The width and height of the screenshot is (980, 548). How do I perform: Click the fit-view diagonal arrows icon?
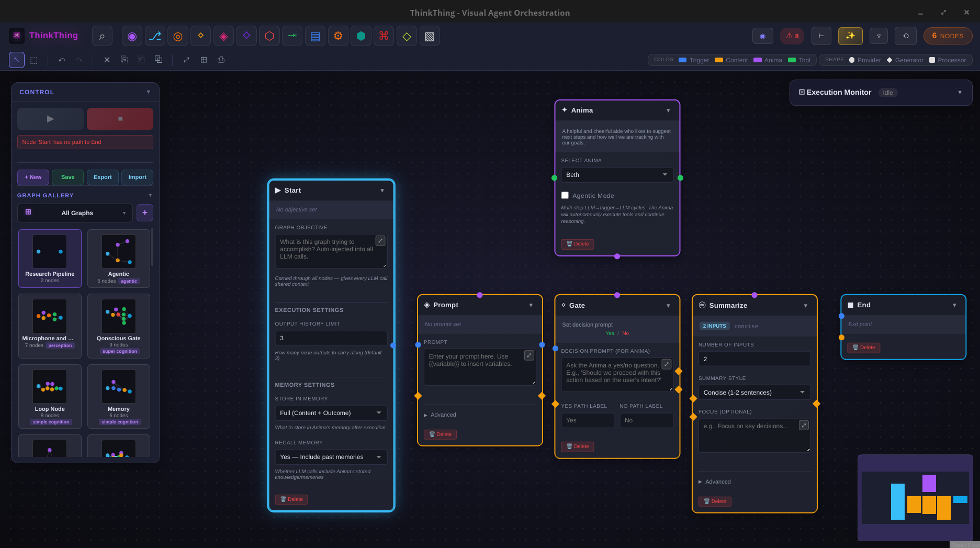186,60
